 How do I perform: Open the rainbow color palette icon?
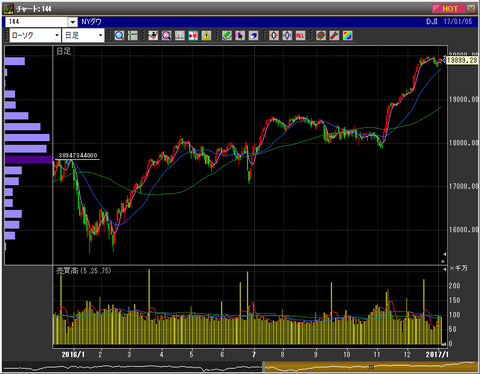(347, 35)
